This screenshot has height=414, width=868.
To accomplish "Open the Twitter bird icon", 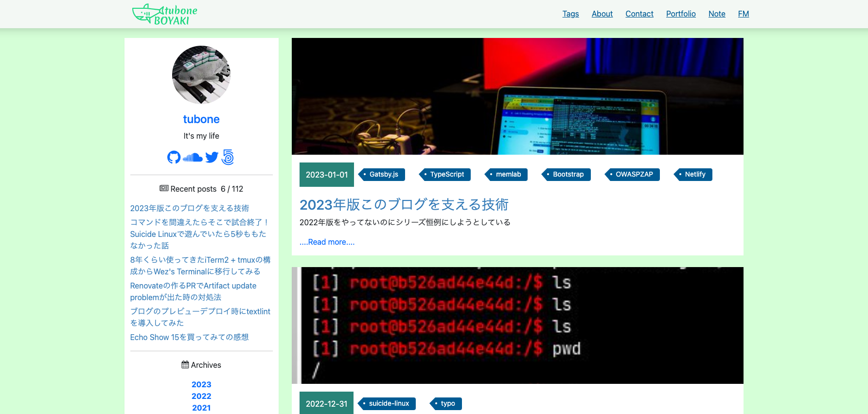I will tap(212, 157).
